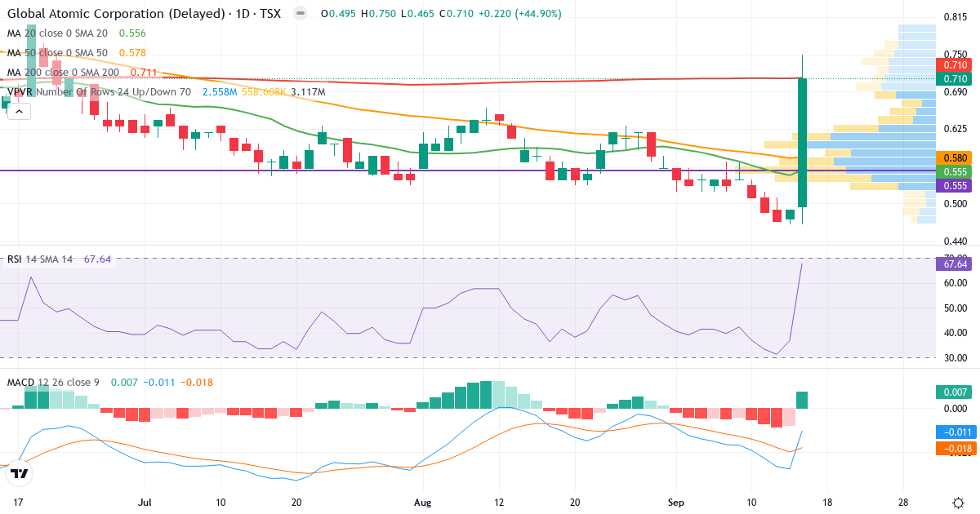980x514 pixels.
Task: Click the 0.625 price axis label
Action: [x=955, y=129]
